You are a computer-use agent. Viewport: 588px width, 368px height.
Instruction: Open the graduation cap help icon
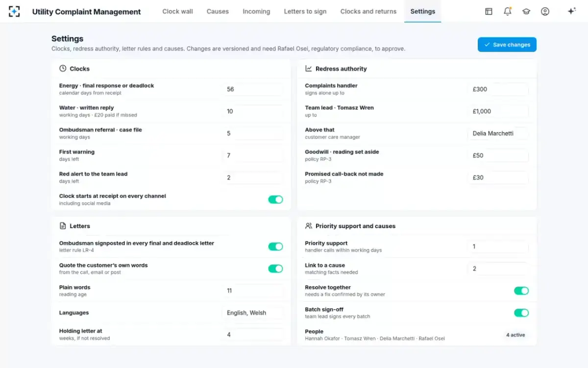click(x=526, y=11)
